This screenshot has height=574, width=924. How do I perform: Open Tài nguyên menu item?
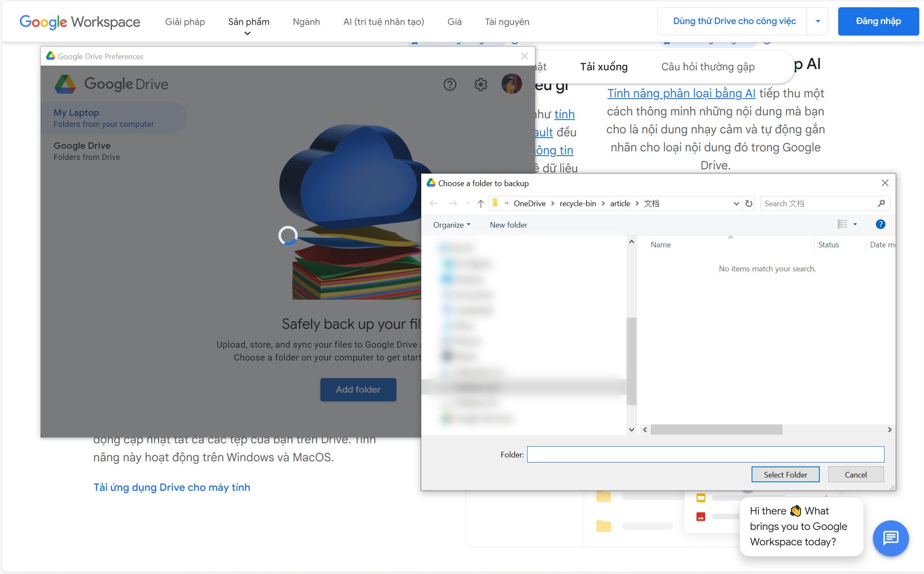click(x=507, y=21)
